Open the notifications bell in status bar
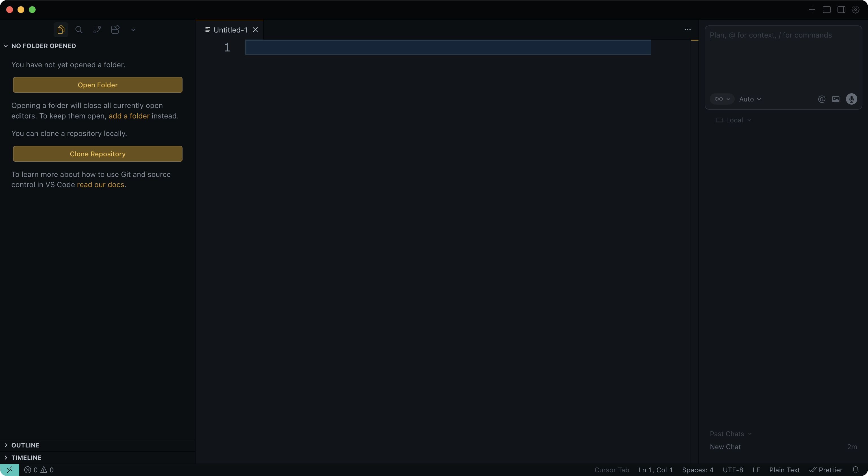 click(x=855, y=470)
